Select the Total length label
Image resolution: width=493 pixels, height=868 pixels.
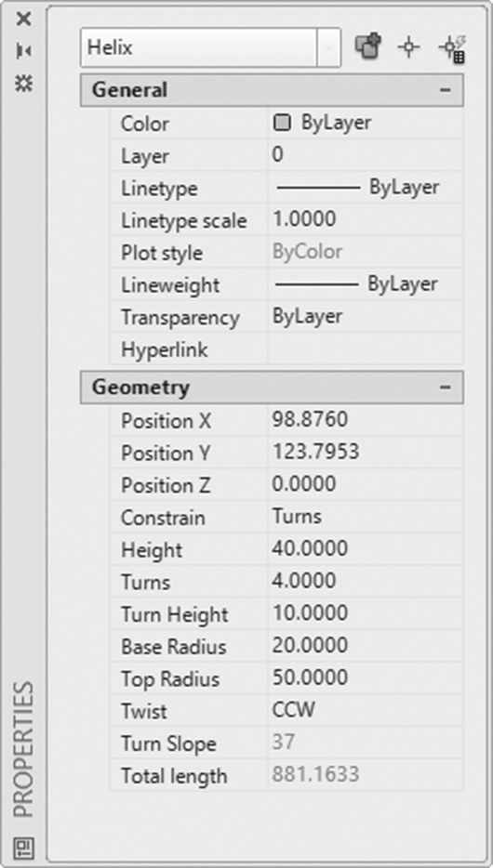175,776
